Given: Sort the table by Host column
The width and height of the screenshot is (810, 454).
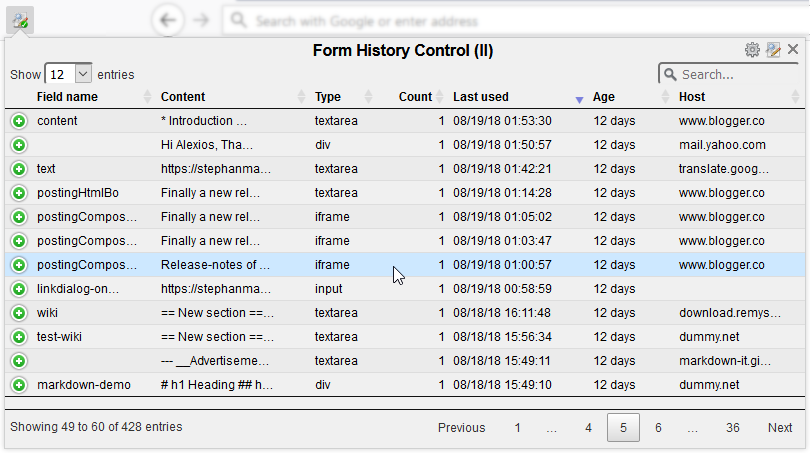Looking at the screenshot, I should [692, 97].
